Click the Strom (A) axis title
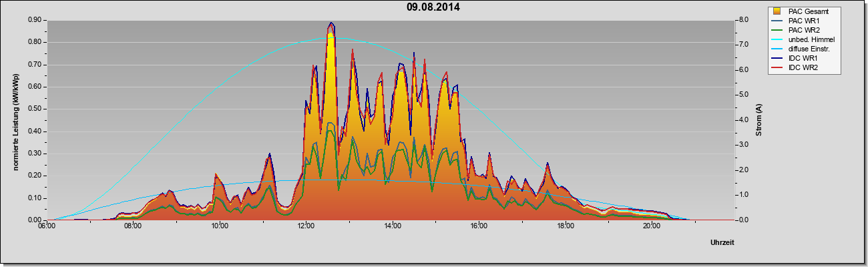 [758, 120]
